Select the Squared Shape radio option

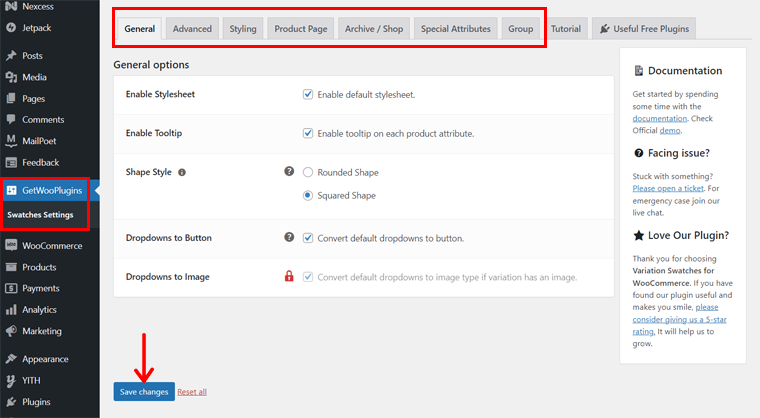click(308, 195)
